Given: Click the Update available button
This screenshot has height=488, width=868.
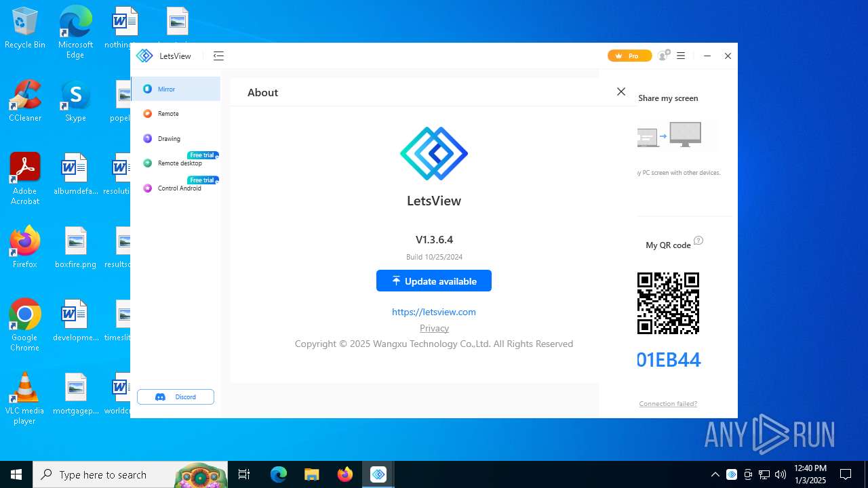Looking at the screenshot, I should pos(434,281).
